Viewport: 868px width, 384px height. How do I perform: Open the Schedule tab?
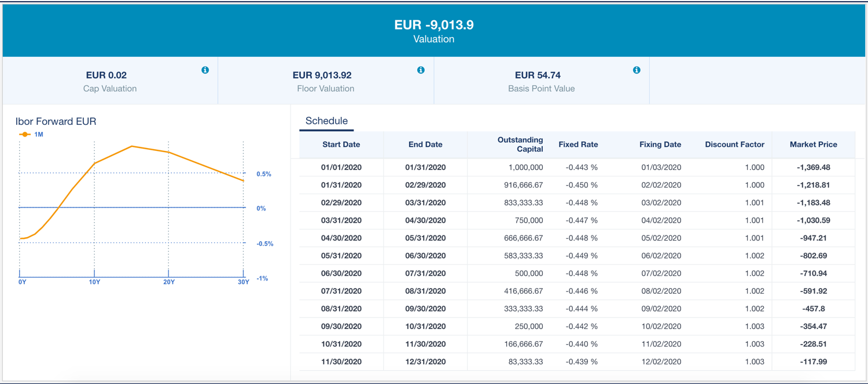326,121
